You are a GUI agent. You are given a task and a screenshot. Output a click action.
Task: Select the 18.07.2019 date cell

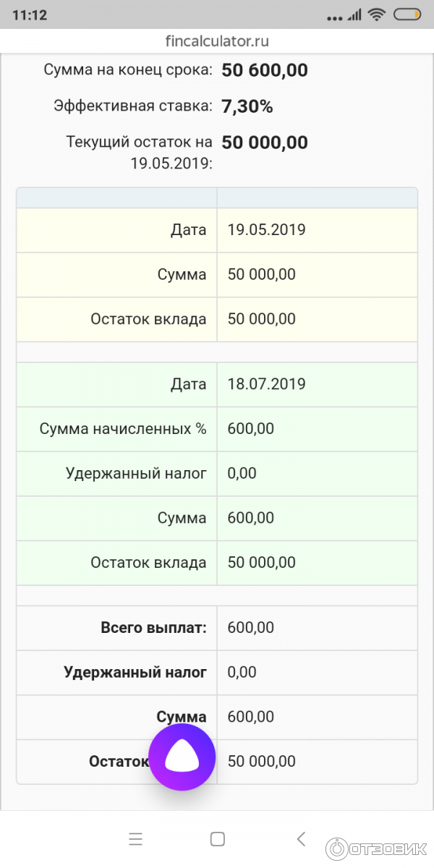(266, 384)
